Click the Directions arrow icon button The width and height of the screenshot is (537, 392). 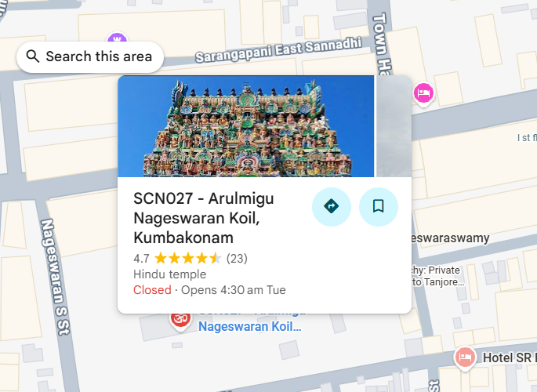tap(331, 206)
